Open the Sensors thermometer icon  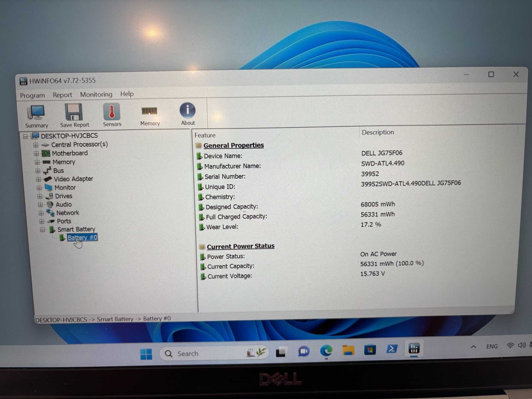coord(112,115)
